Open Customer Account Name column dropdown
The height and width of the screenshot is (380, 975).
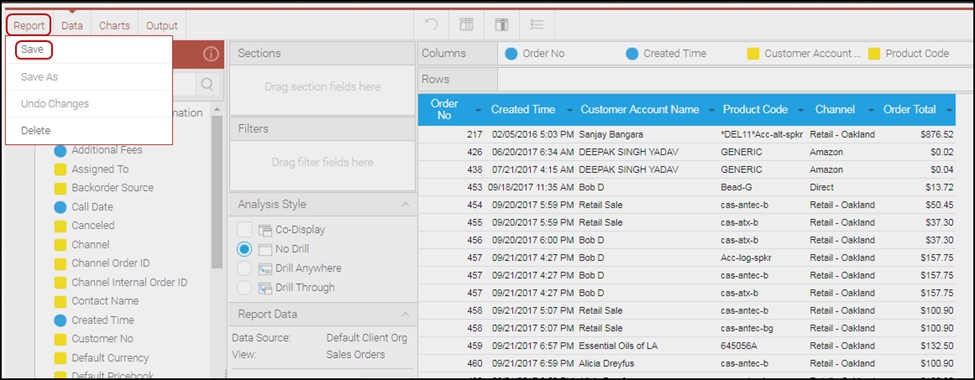pos(711,110)
